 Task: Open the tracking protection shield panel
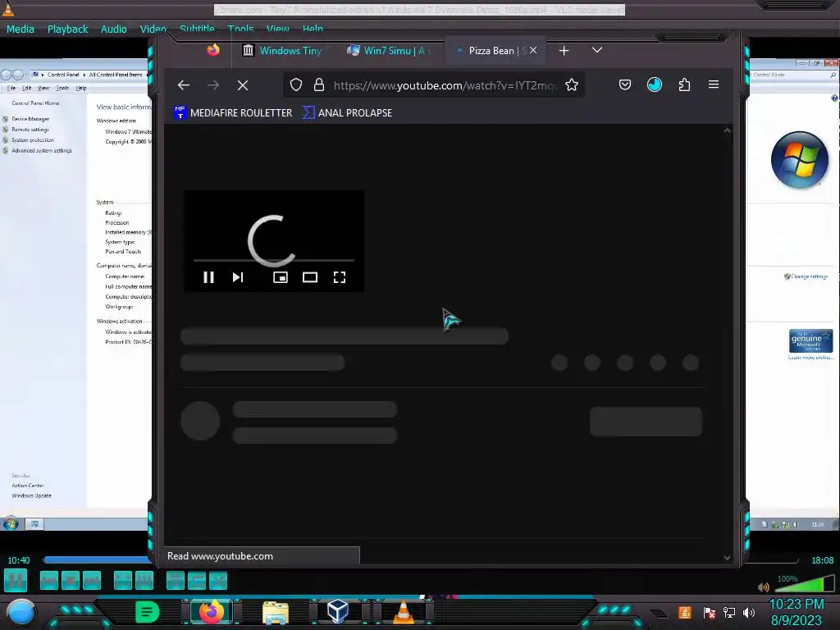coord(295,84)
